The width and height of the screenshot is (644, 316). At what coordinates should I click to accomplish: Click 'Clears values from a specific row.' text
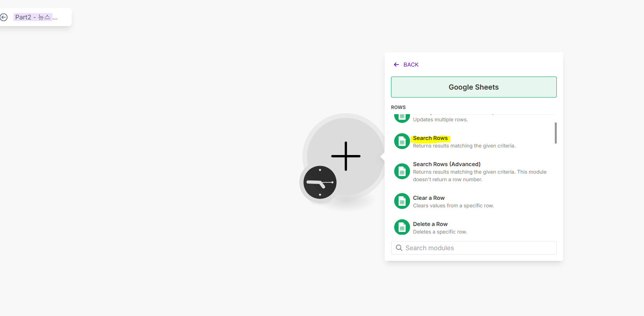click(453, 206)
